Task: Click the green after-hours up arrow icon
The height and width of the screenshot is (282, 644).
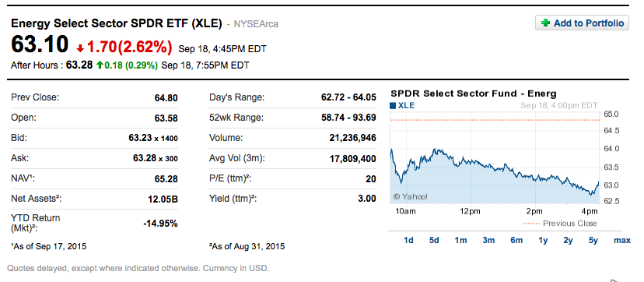Action: 99,65
